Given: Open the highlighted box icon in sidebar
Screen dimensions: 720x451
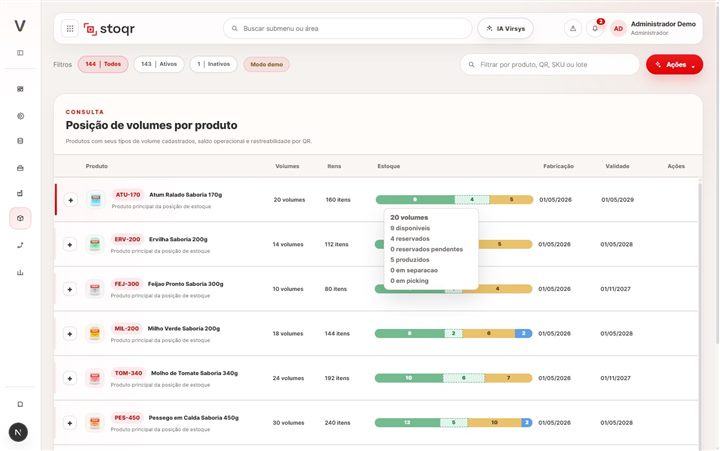Looking at the screenshot, I should 20,218.
